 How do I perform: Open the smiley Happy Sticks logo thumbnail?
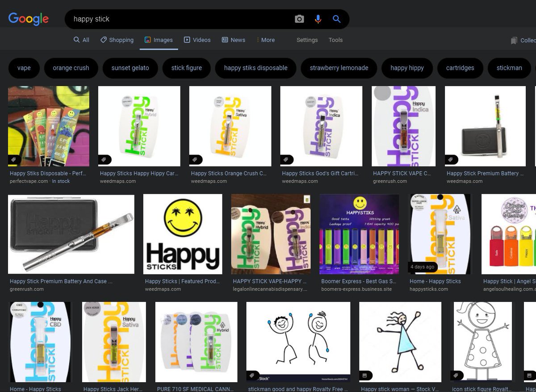pos(183,234)
